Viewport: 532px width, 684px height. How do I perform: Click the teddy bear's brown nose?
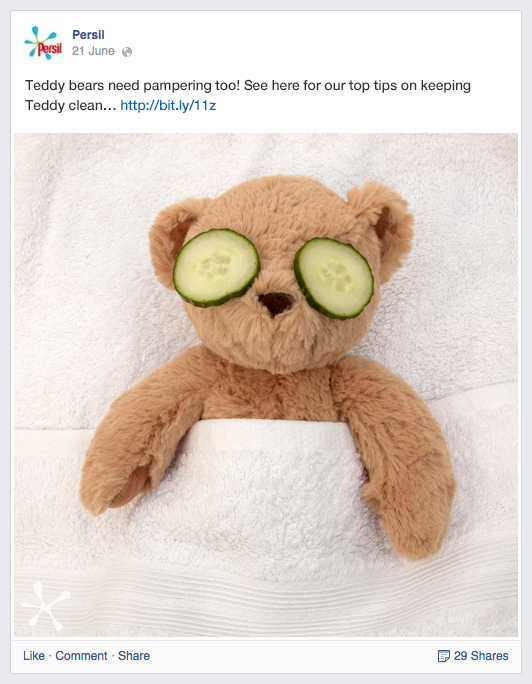pos(276,304)
